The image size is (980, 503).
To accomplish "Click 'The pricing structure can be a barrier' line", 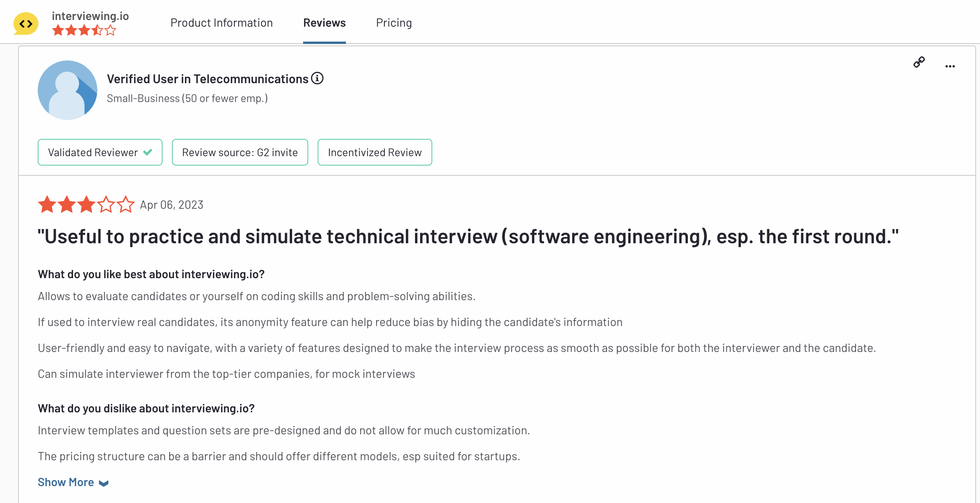I will click(x=279, y=456).
